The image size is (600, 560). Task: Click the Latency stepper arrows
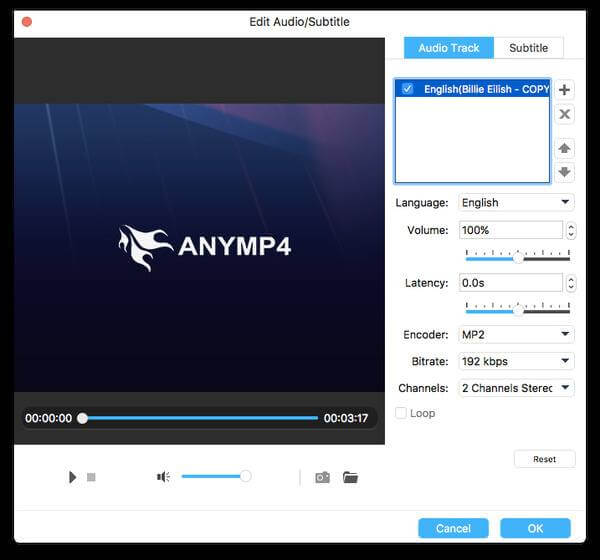[x=571, y=283]
